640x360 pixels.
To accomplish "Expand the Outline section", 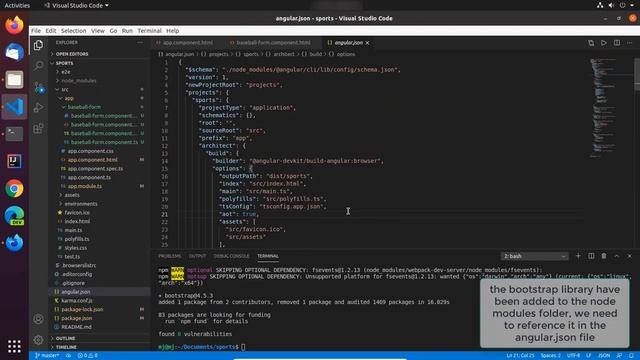I will [65, 338].
